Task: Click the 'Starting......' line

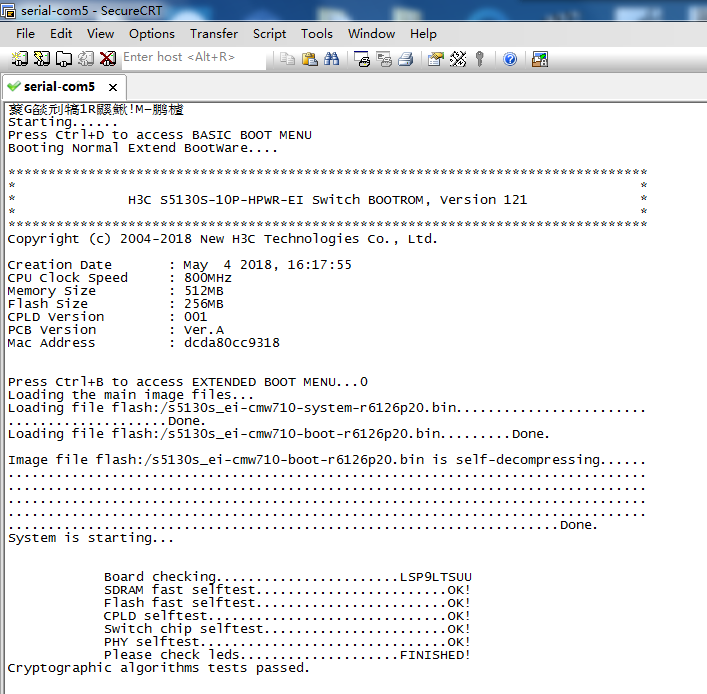Action: coord(63,122)
